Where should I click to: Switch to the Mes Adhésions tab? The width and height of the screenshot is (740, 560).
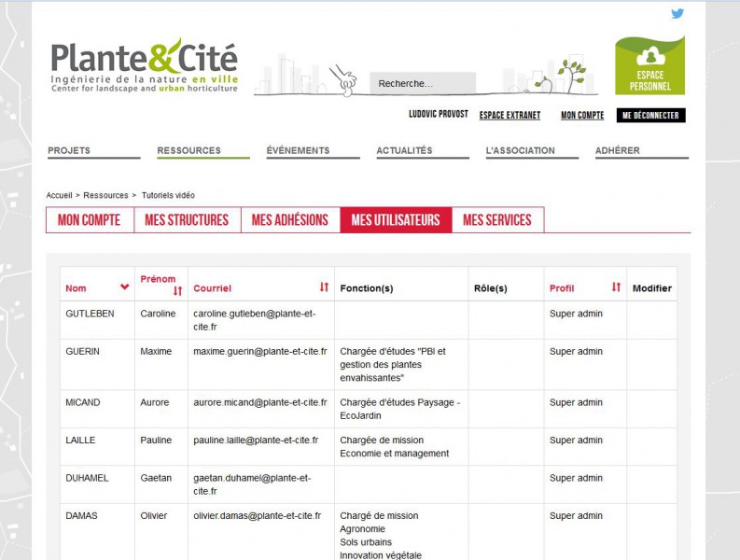click(x=290, y=220)
